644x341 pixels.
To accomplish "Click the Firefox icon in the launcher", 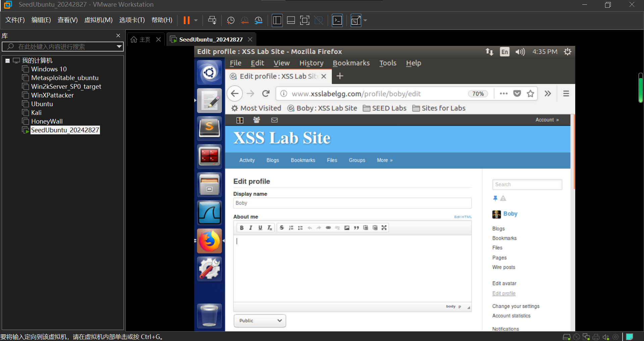I will [x=209, y=241].
